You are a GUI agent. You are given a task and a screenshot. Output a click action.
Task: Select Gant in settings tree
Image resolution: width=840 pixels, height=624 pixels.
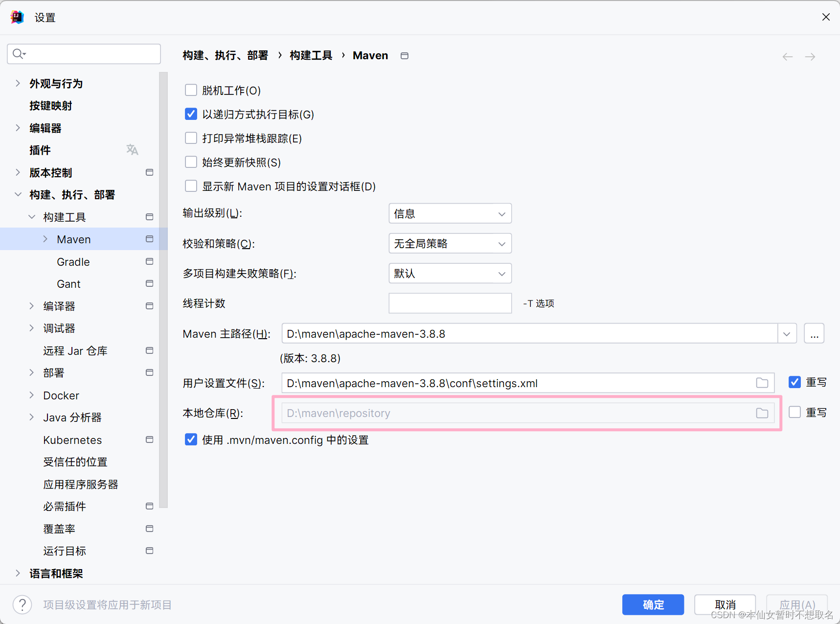click(x=68, y=284)
